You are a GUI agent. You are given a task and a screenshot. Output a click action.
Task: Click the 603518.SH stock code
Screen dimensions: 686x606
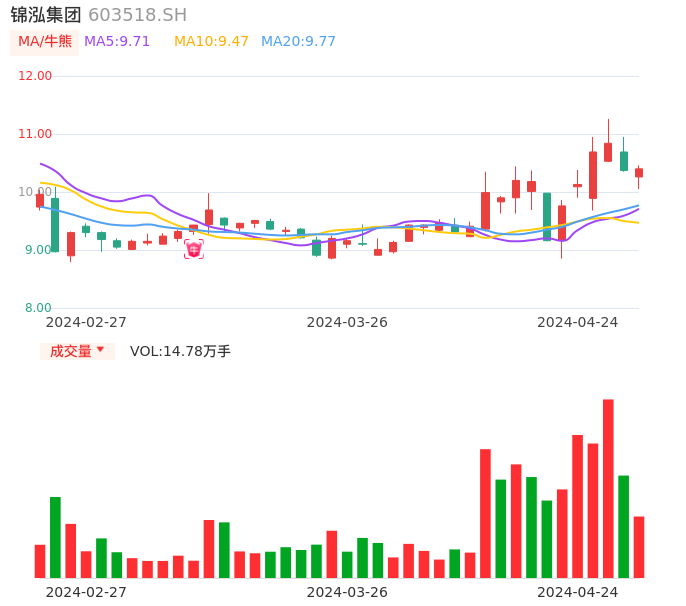coord(137,15)
